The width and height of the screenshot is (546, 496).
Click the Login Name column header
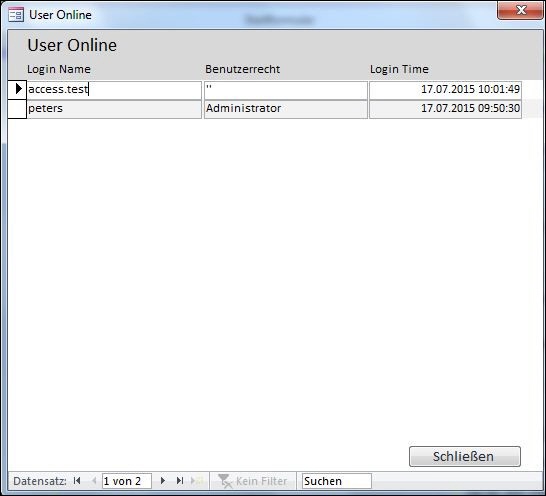pyautogui.click(x=59, y=69)
